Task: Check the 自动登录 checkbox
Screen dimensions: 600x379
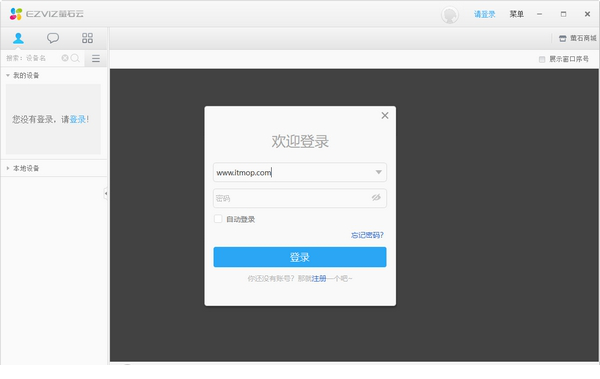Action: 218,219
